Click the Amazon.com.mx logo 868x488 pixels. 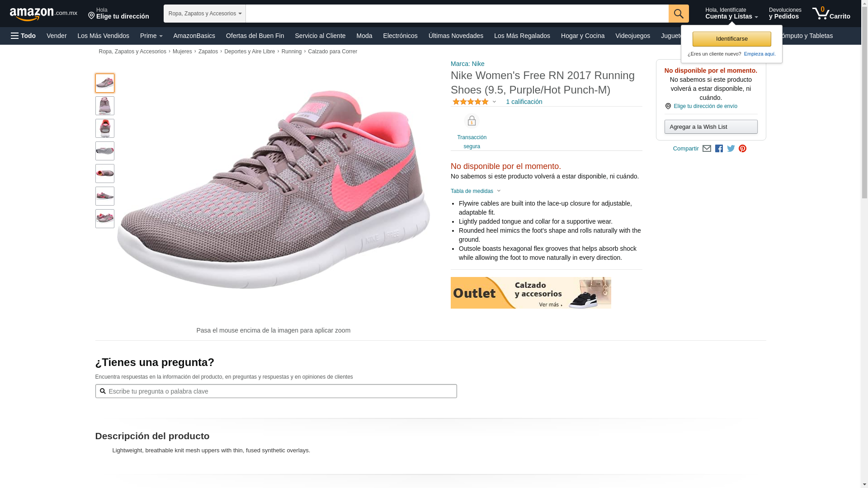[43, 14]
